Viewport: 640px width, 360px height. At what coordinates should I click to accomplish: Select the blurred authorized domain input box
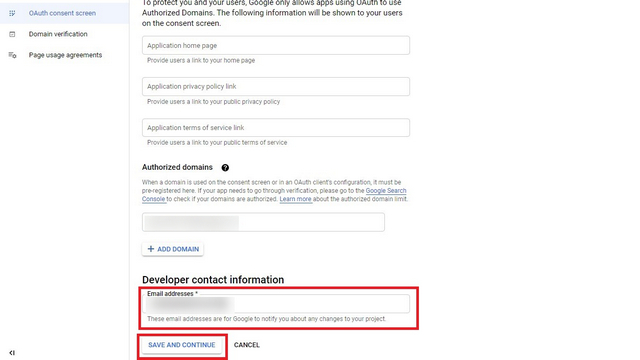(263, 222)
